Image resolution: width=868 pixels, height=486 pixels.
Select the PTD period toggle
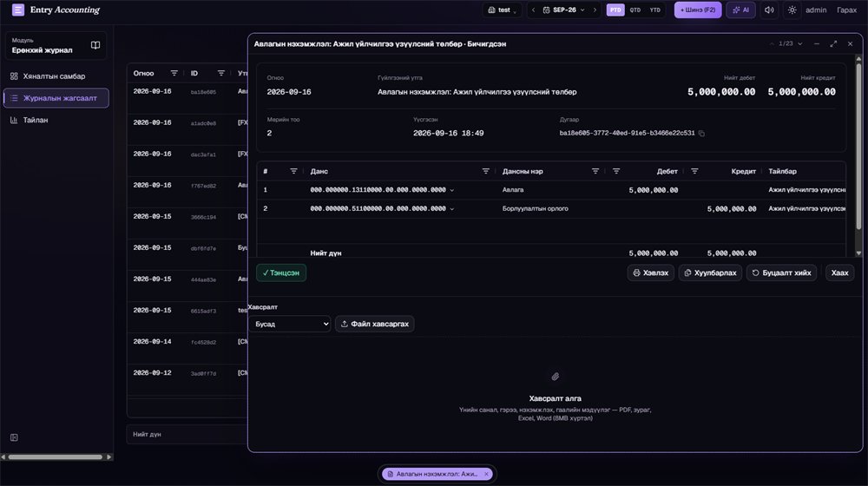click(615, 10)
